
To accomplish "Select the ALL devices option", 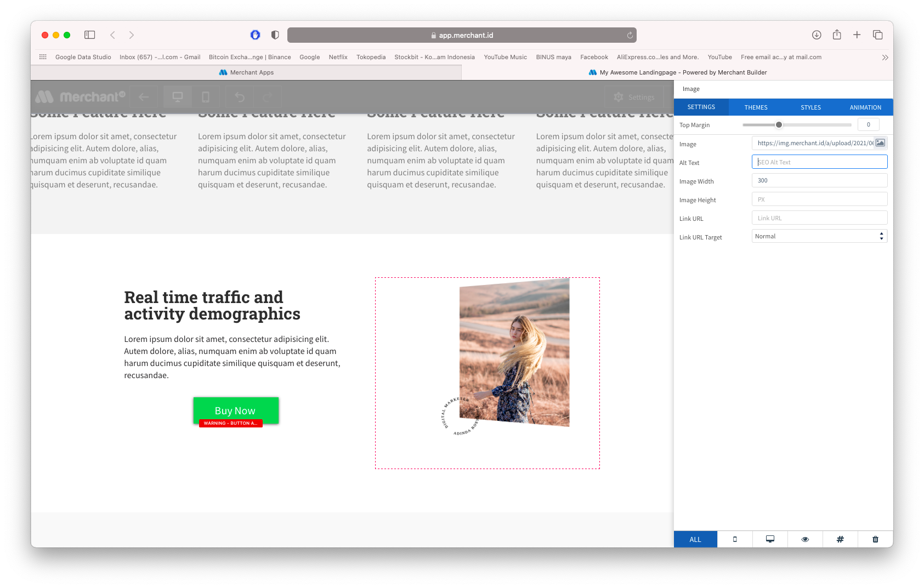I will [695, 539].
